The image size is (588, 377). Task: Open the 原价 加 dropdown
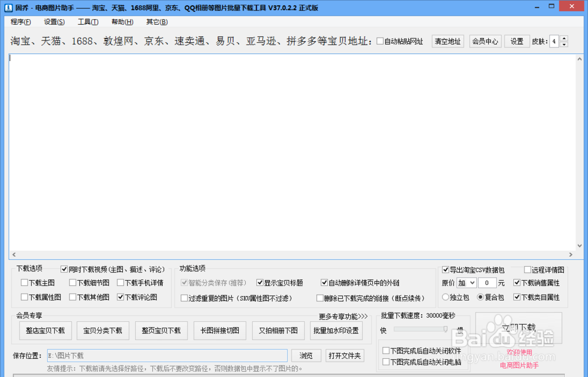[x=466, y=283]
